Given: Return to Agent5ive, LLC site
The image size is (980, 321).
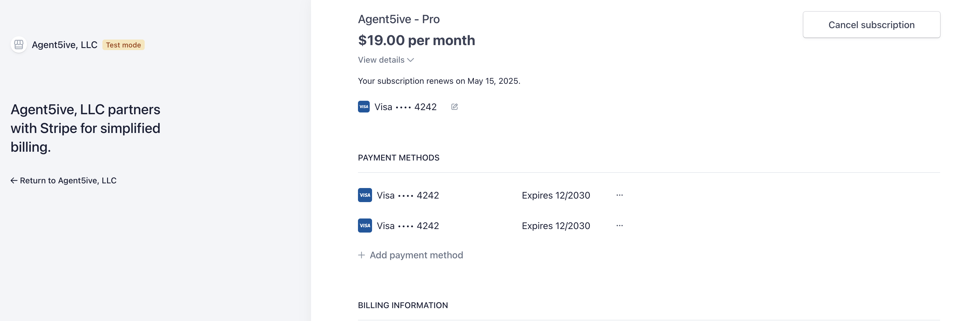Looking at the screenshot, I should point(68,180).
